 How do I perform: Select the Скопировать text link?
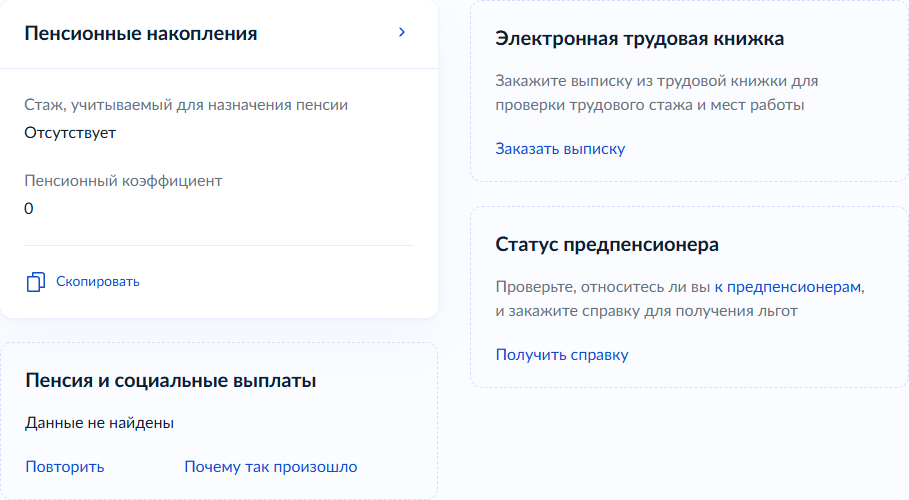97,281
